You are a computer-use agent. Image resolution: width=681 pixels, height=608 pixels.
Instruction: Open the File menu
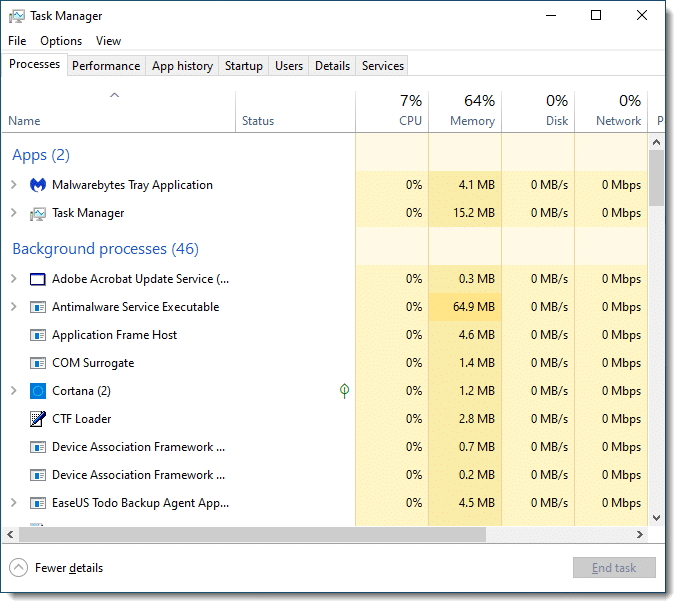tap(17, 41)
